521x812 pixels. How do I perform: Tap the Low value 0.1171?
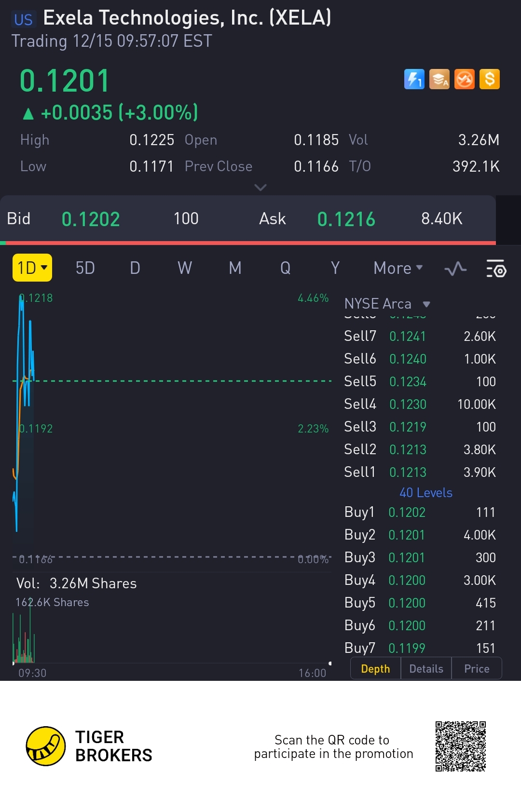point(151,166)
